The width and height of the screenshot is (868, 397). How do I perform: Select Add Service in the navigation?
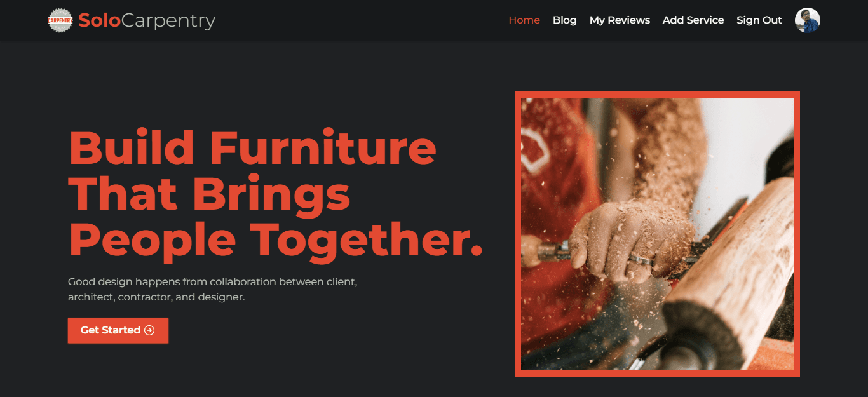(693, 20)
